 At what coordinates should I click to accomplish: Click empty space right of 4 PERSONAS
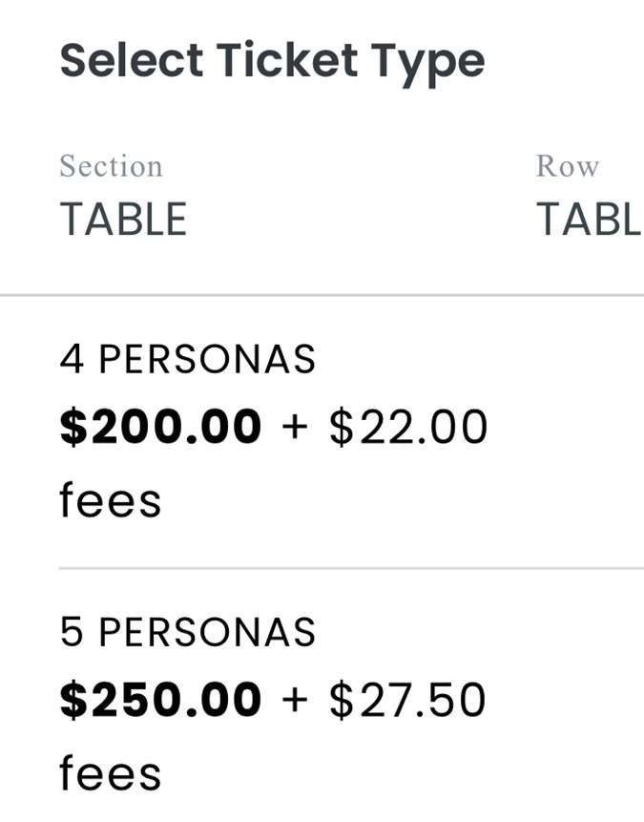pos(477,360)
